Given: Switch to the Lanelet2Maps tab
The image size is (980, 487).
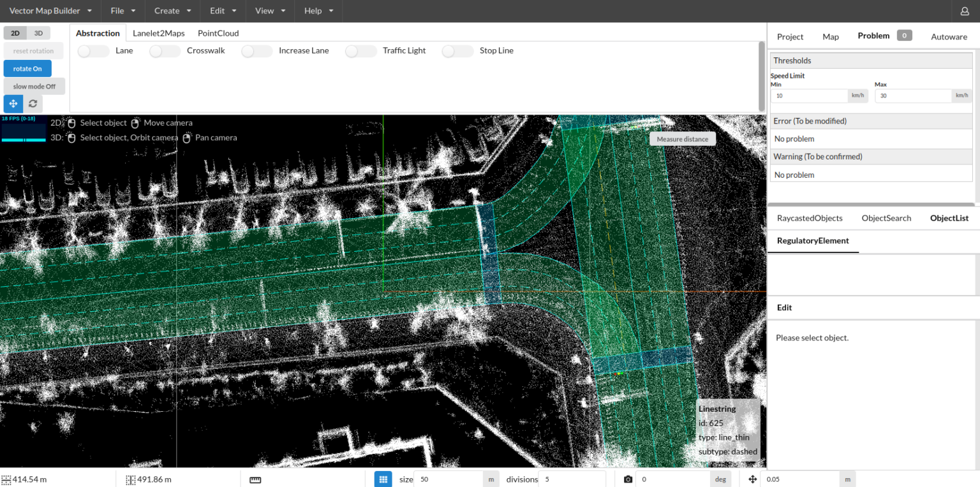Looking at the screenshot, I should [158, 33].
